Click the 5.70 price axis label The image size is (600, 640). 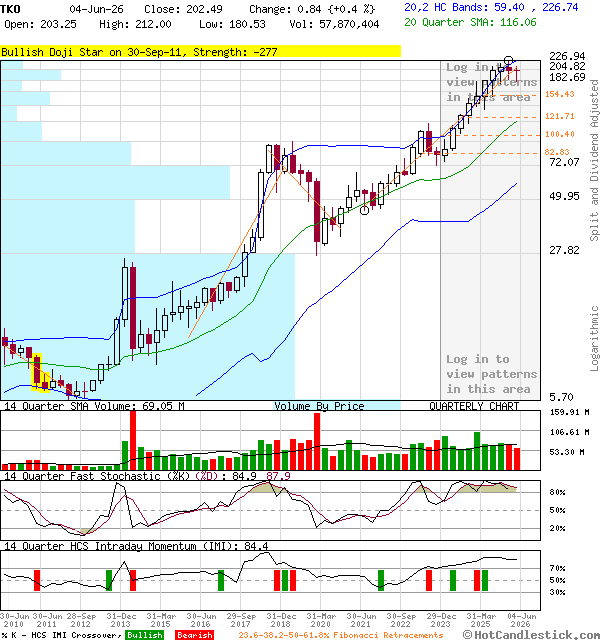pos(561,397)
